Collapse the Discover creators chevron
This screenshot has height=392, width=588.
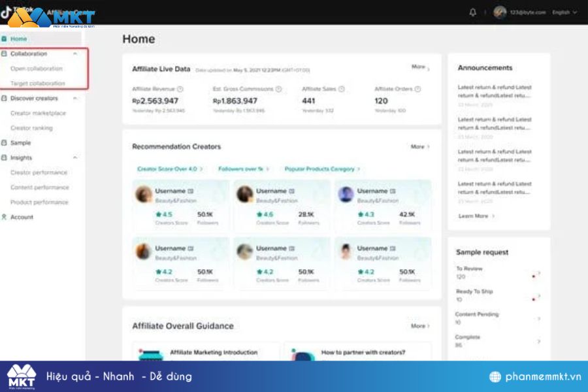(x=75, y=98)
